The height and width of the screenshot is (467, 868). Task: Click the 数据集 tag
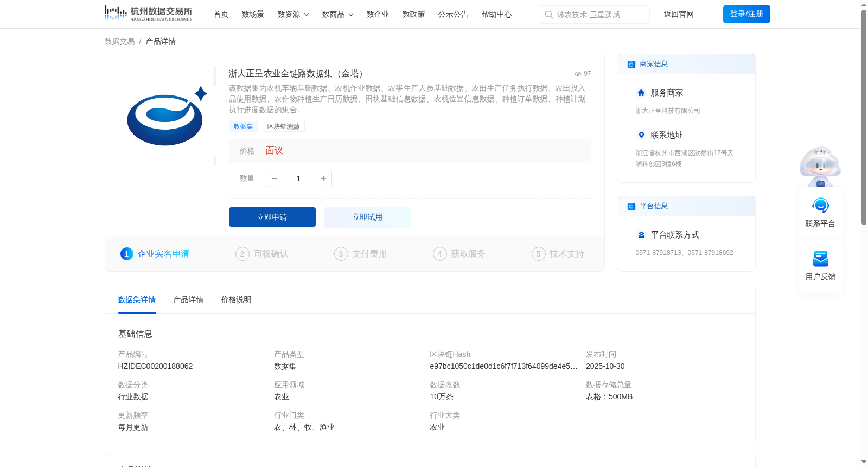coord(243,126)
